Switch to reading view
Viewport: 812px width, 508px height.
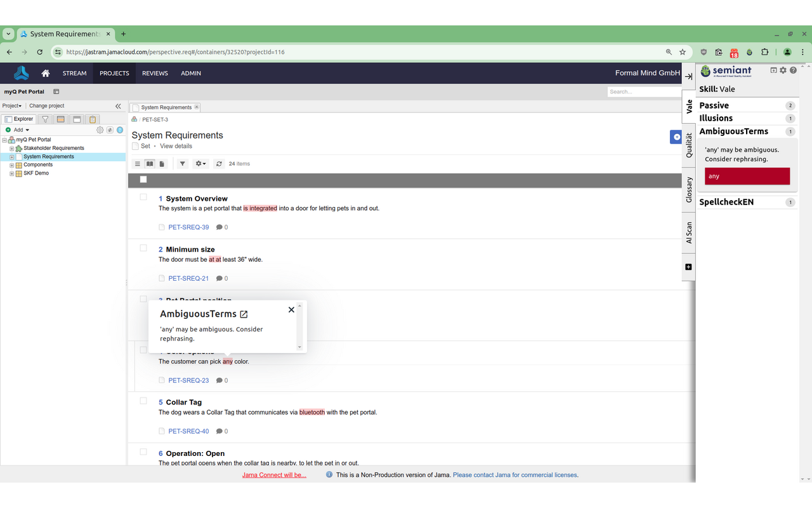(150, 164)
